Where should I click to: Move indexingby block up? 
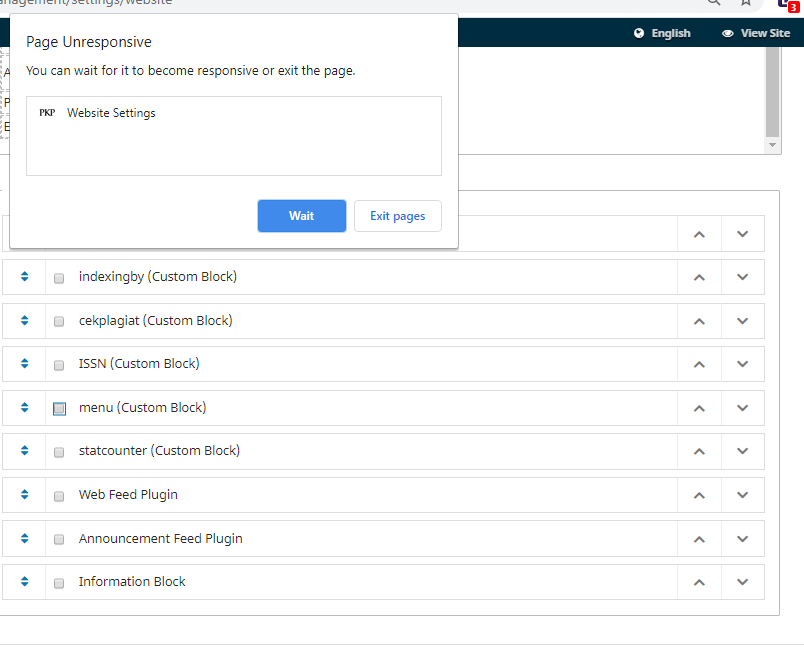[x=699, y=277]
